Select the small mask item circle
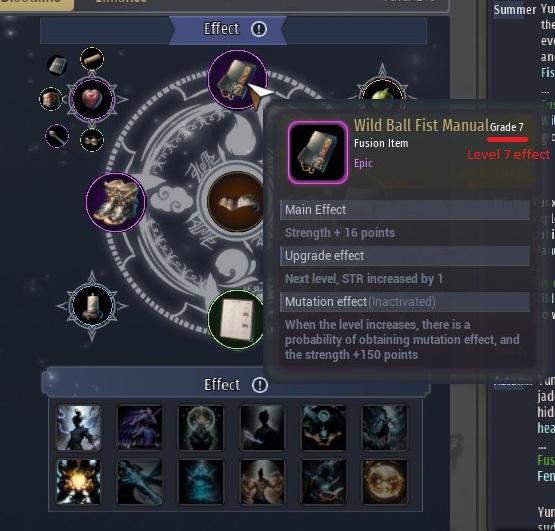Image resolution: width=555 pixels, height=531 pixels. [92, 140]
